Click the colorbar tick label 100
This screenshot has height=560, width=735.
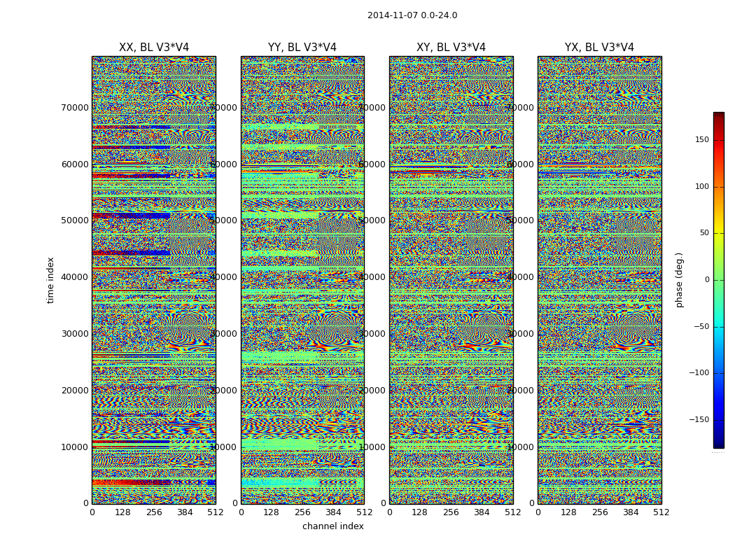702,186
